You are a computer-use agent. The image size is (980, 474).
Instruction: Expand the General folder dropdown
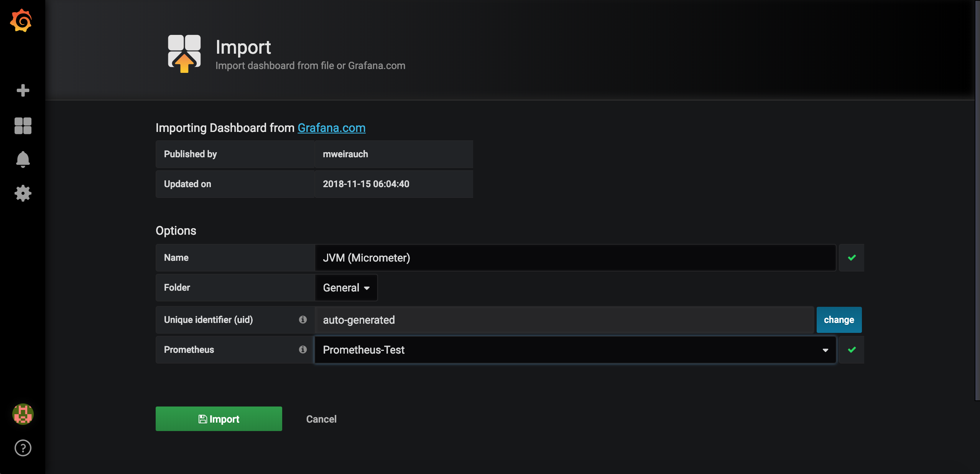(346, 288)
